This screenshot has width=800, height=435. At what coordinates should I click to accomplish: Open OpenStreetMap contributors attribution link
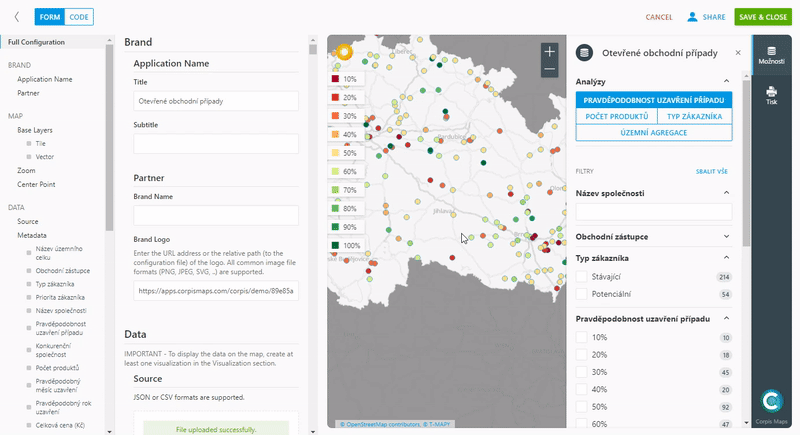pyautogui.click(x=380, y=424)
